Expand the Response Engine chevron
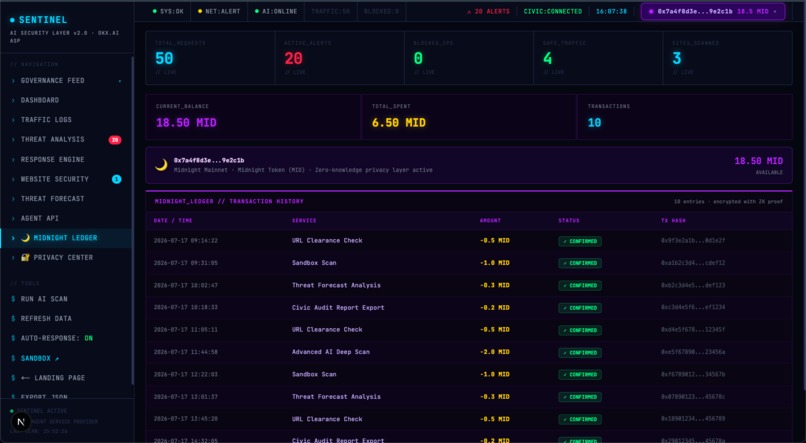 [13, 159]
